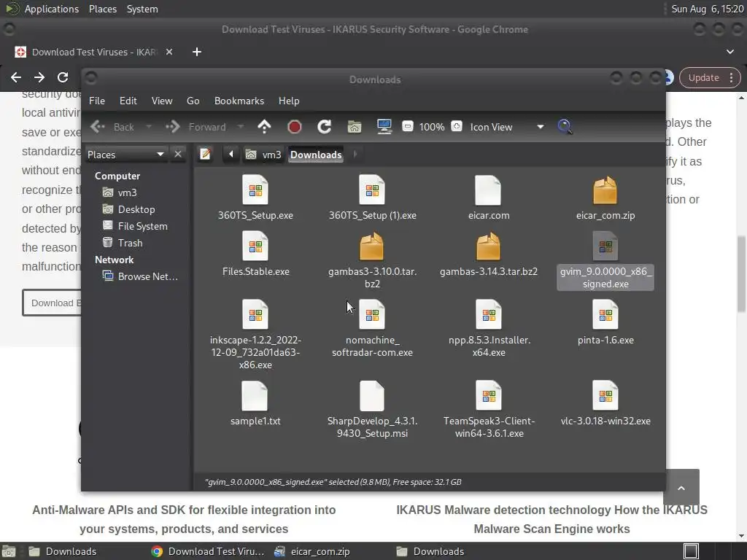Expand the Forward history dropdown arrow

[x=241, y=127]
